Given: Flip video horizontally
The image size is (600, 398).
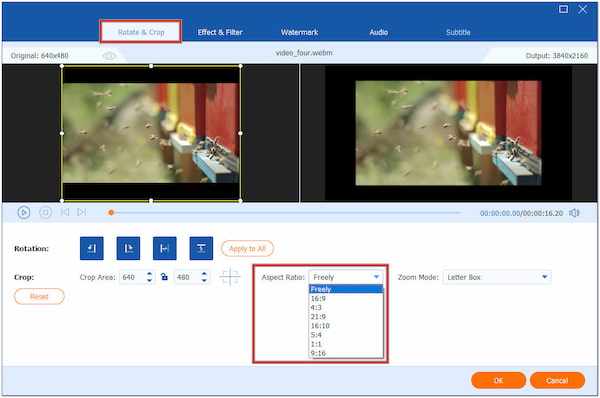Looking at the screenshot, I should click(165, 248).
